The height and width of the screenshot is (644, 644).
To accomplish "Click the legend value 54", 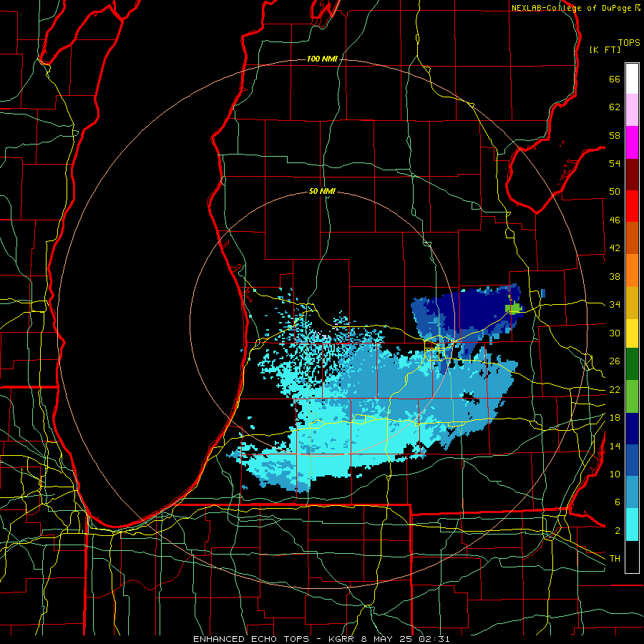I will [x=615, y=163].
